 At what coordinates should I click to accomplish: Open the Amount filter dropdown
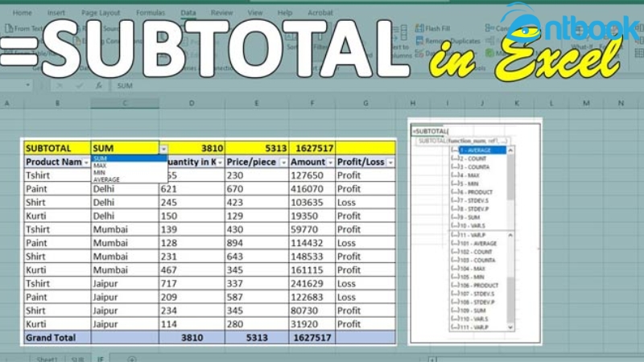330,162
